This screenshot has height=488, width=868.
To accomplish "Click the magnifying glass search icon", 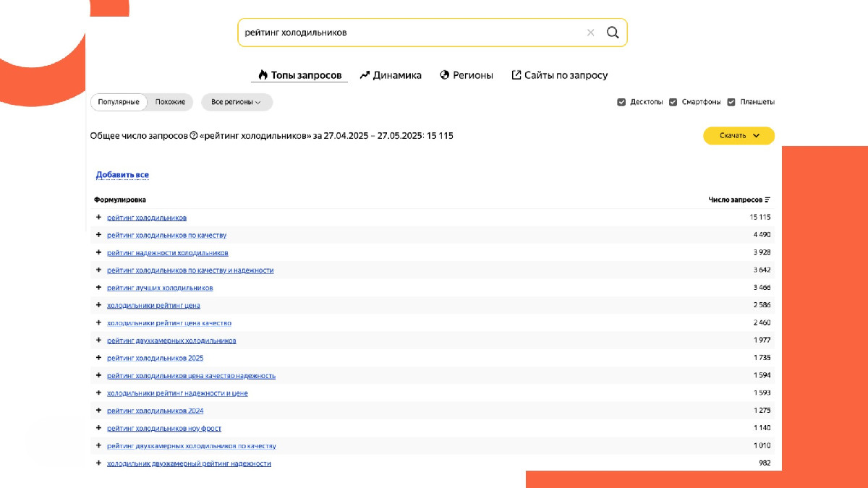I will pos(612,33).
